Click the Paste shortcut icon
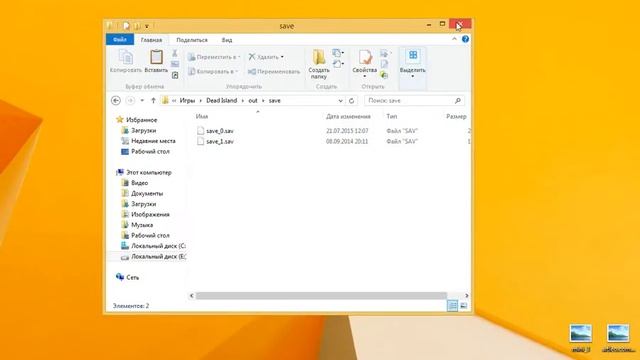 pos(175,75)
